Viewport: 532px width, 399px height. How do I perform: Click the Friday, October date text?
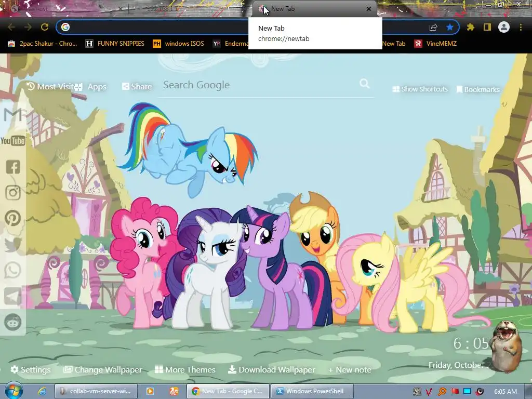(455, 365)
